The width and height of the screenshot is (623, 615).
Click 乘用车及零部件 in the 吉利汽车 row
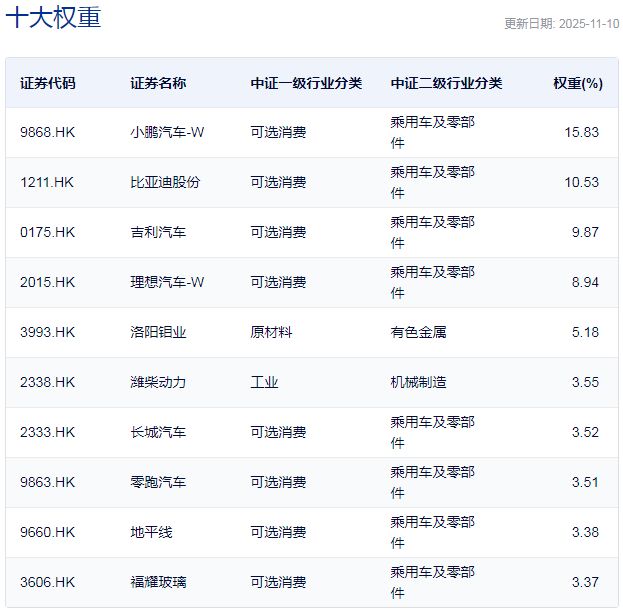pos(432,232)
